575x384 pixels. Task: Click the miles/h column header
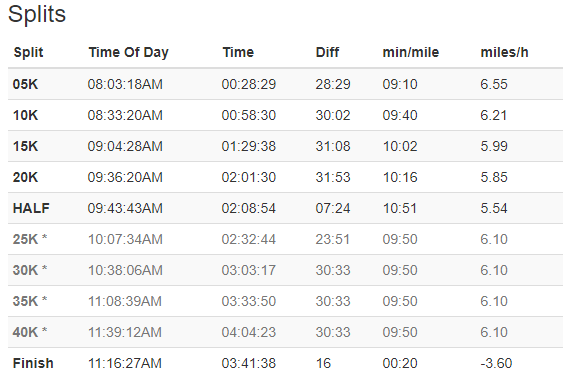pos(504,52)
